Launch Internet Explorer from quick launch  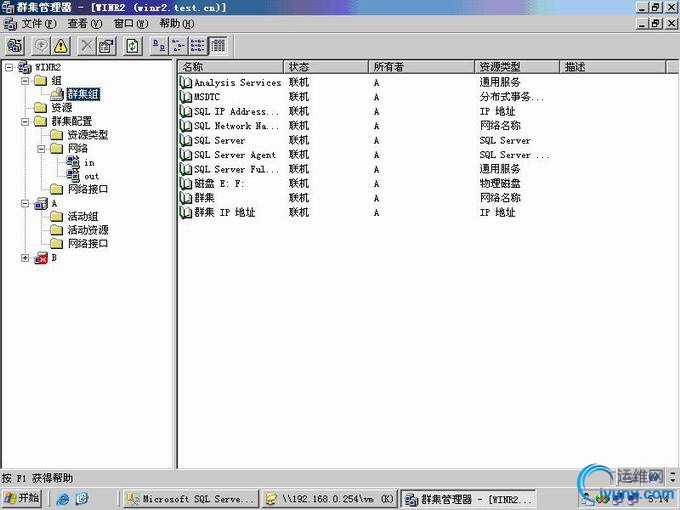63,499
